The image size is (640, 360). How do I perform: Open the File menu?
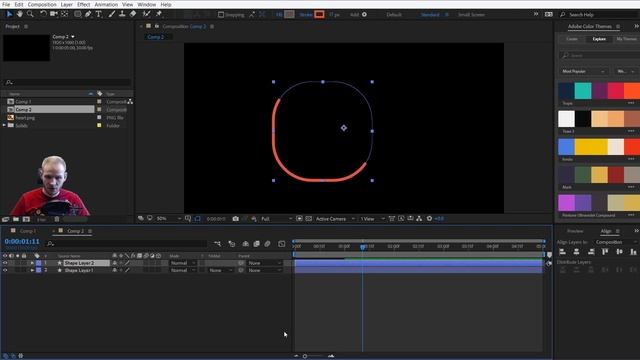coord(6,4)
